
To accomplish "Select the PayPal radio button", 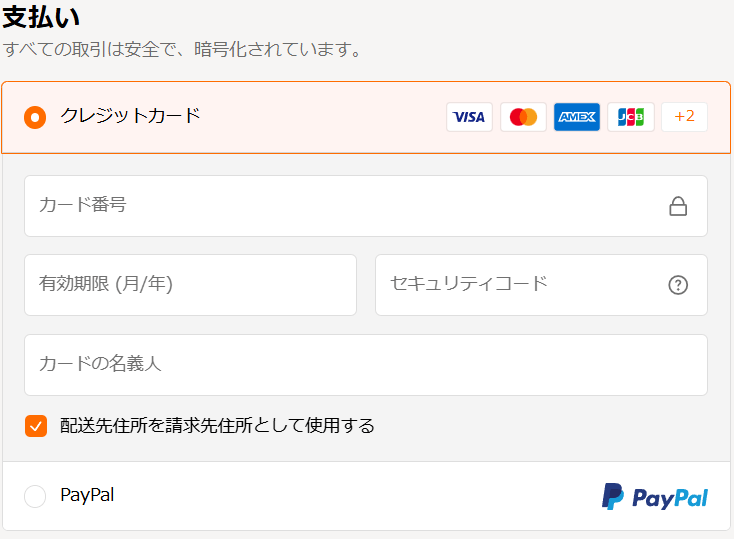I will [35, 496].
